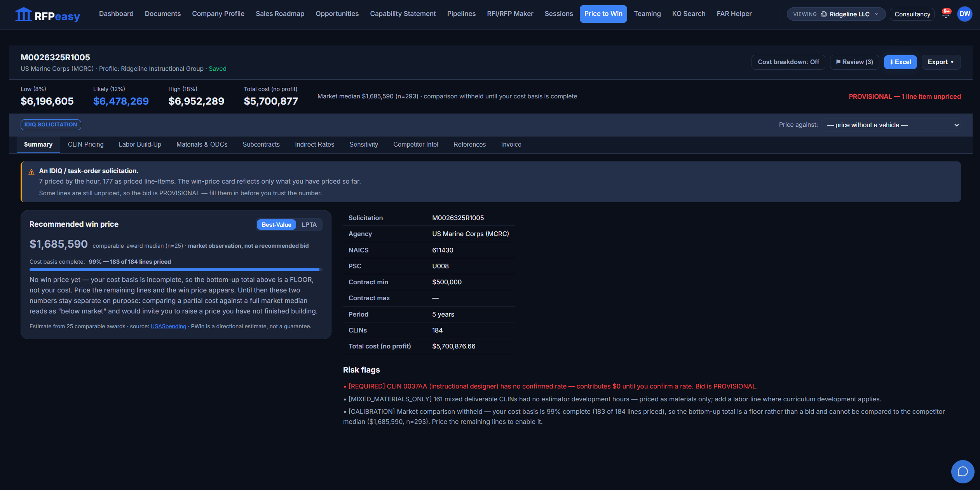The image size is (980, 490).
Task: Select the Summary tab
Action: 38,145
